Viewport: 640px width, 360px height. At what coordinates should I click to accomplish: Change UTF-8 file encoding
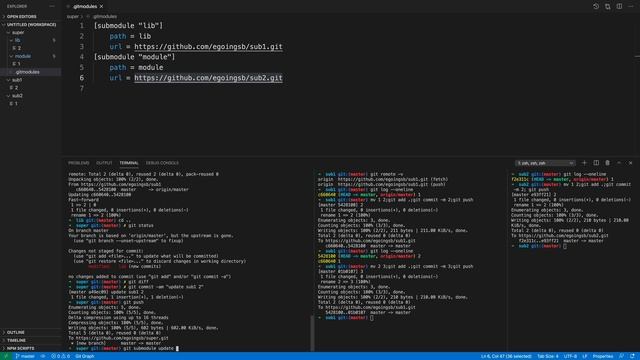(570, 356)
